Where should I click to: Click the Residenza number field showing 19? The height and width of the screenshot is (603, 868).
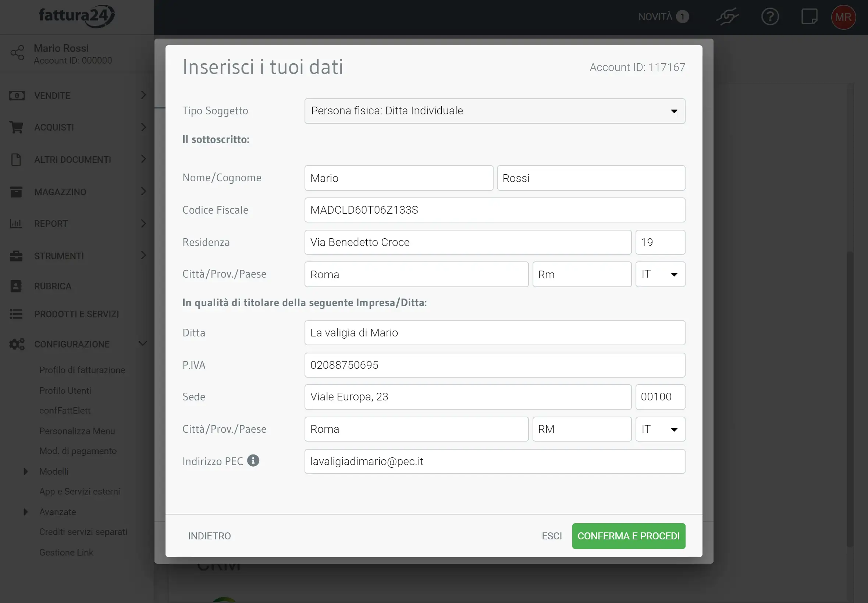660,242
